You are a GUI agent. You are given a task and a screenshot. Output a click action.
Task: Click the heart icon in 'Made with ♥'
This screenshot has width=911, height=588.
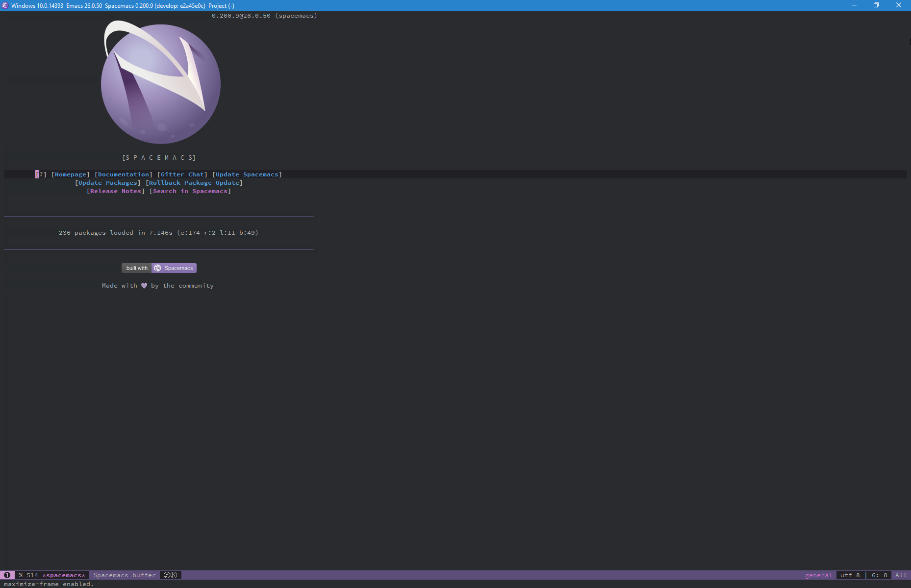point(143,285)
